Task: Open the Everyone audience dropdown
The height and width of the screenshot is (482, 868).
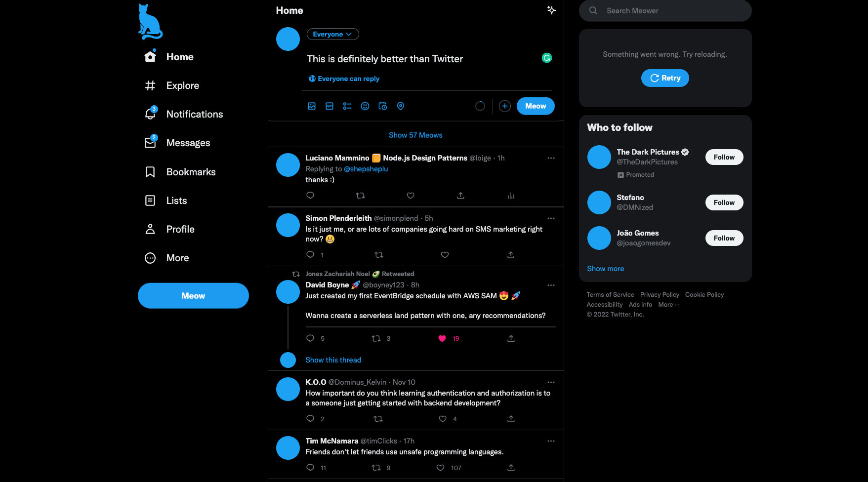Action: point(332,34)
